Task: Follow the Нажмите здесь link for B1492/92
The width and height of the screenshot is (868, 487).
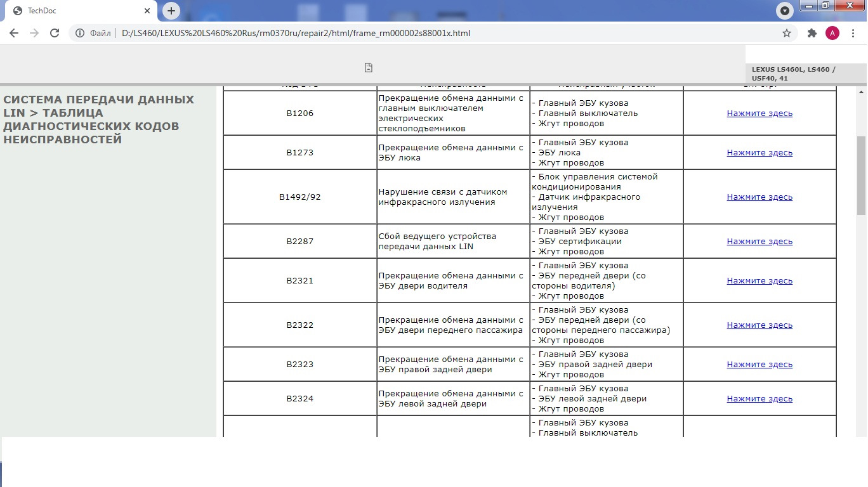Action: 760,197
